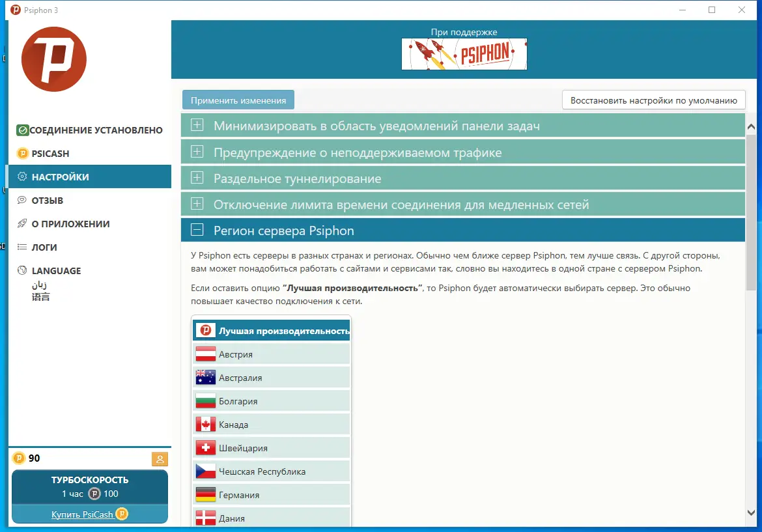Select Австрия server region
The image size is (762, 532).
point(272,354)
